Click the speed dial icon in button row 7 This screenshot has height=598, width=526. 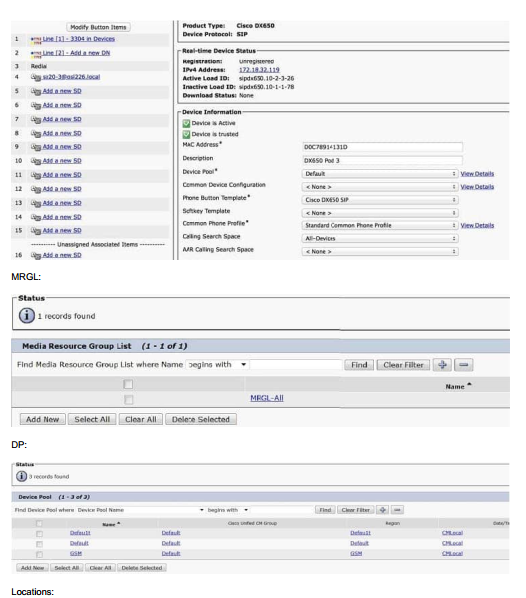[x=36, y=120]
